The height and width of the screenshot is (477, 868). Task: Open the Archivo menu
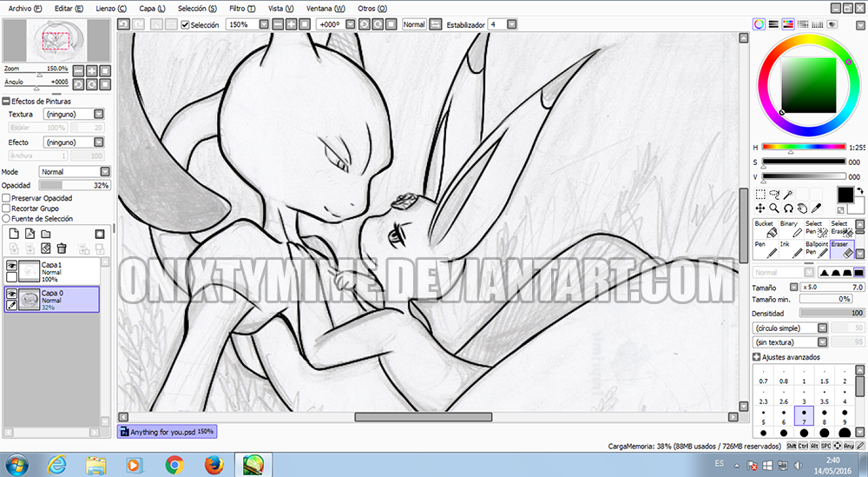[25, 9]
